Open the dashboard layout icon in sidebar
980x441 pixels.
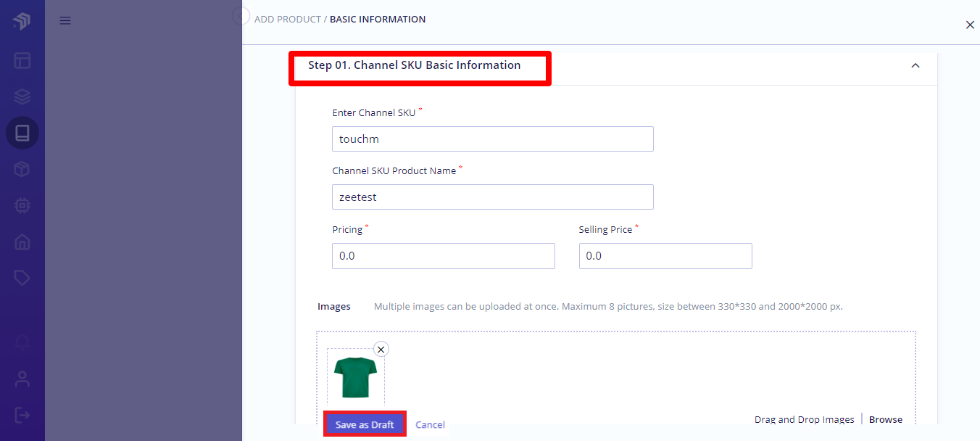tap(22, 60)
